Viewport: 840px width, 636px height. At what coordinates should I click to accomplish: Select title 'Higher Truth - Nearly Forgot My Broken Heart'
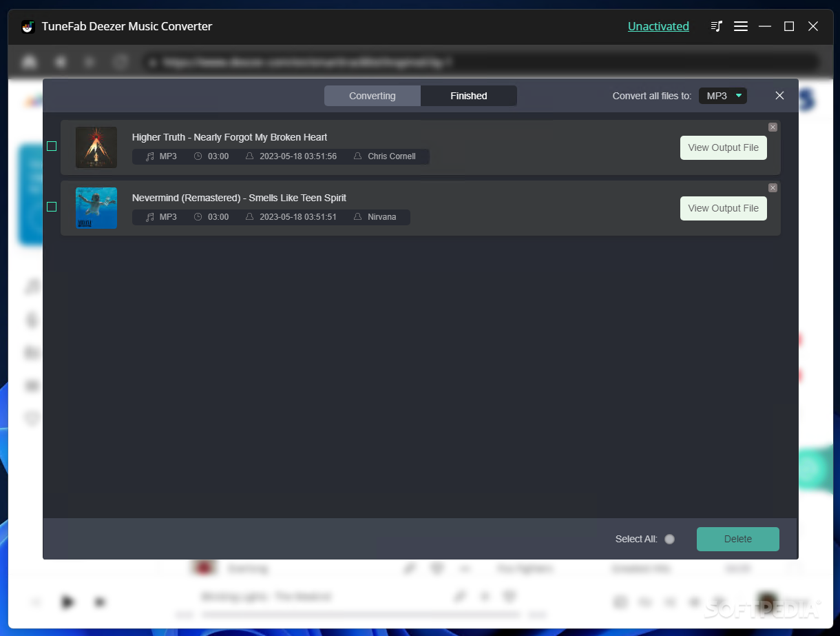[x=229, y=137]
